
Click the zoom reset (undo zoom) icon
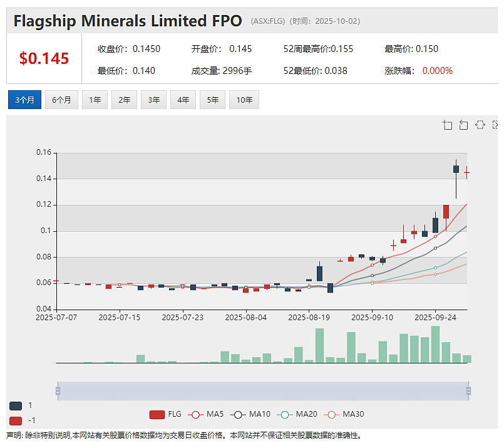point(463,125)
